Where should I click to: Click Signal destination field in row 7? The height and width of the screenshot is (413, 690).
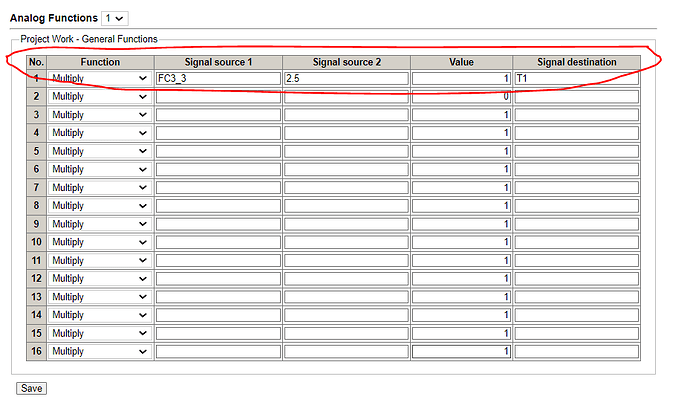click(576, 188)
